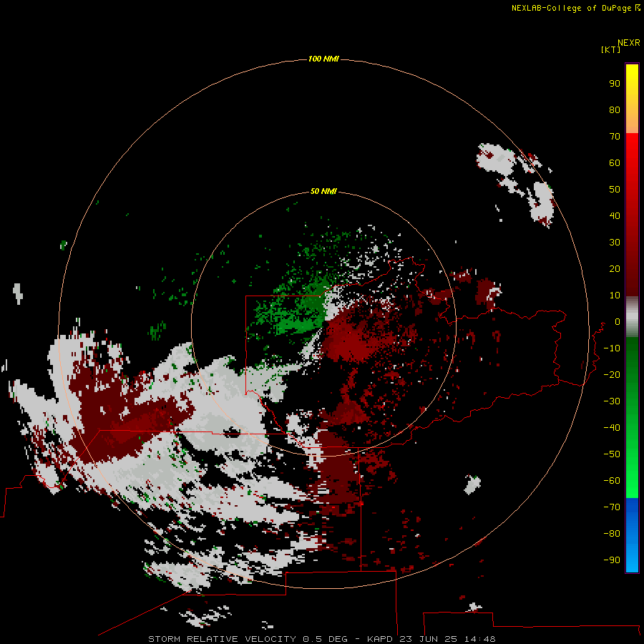Viewport: 644px width, 644px height.
Task: Click the -10 value on the velocity scale
Action: coord(612,348)
